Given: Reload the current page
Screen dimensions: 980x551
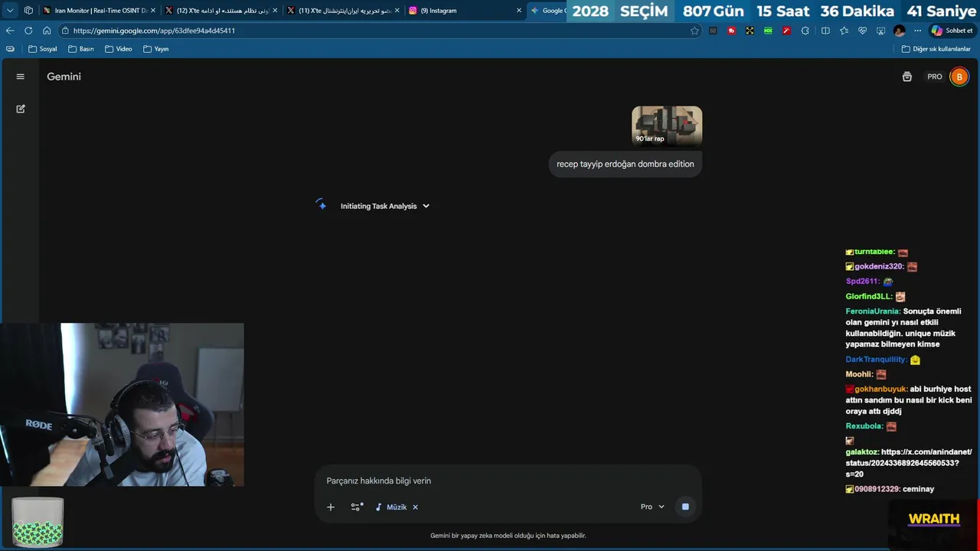Looking at the screenshot, I should click(28, 31).
